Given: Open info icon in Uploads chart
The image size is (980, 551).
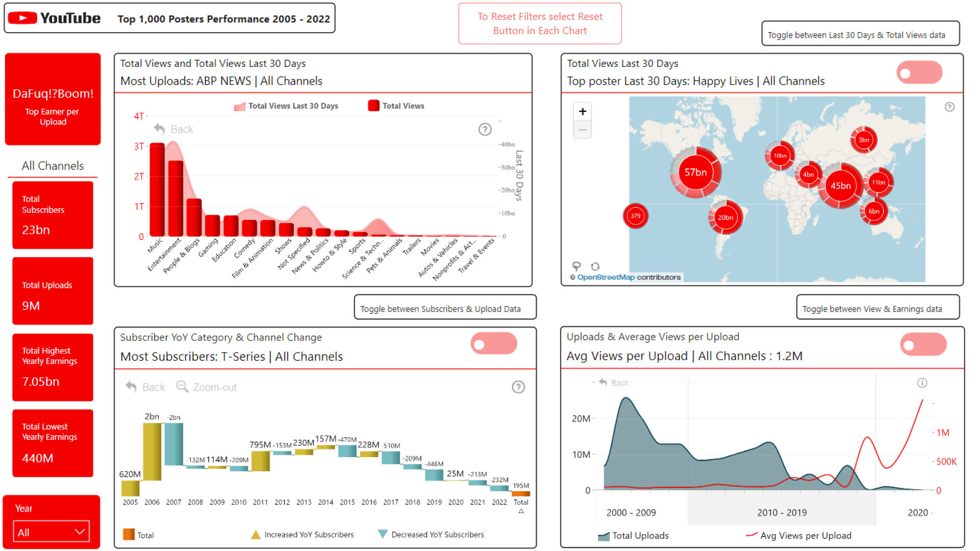Looking at the screenshot, I should pyautogui.click(x=922, y=383).
